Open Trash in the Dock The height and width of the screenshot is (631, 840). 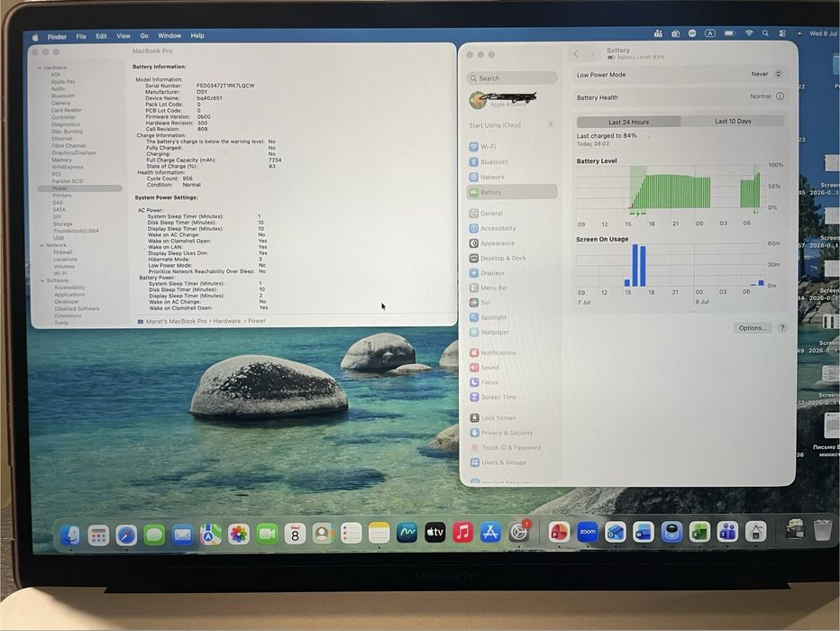pos(822,530)
